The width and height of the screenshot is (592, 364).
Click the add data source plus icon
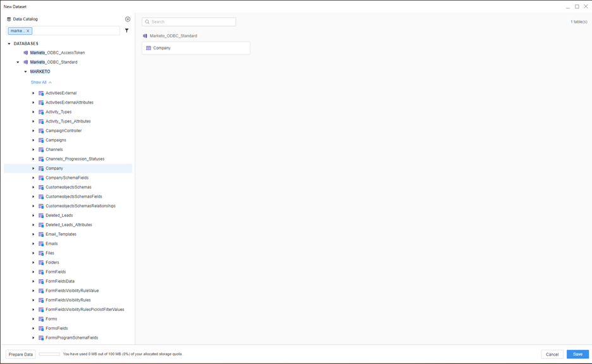pos(128,19)
